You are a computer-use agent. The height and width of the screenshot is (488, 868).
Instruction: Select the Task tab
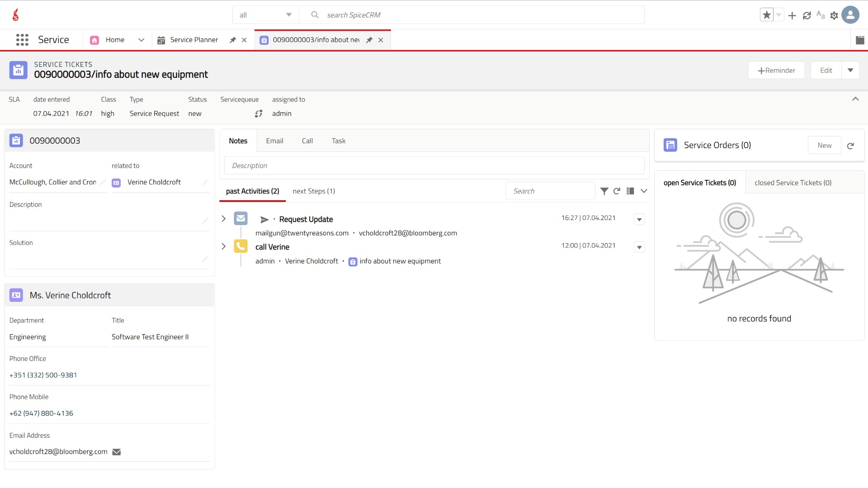click(339, 141)
